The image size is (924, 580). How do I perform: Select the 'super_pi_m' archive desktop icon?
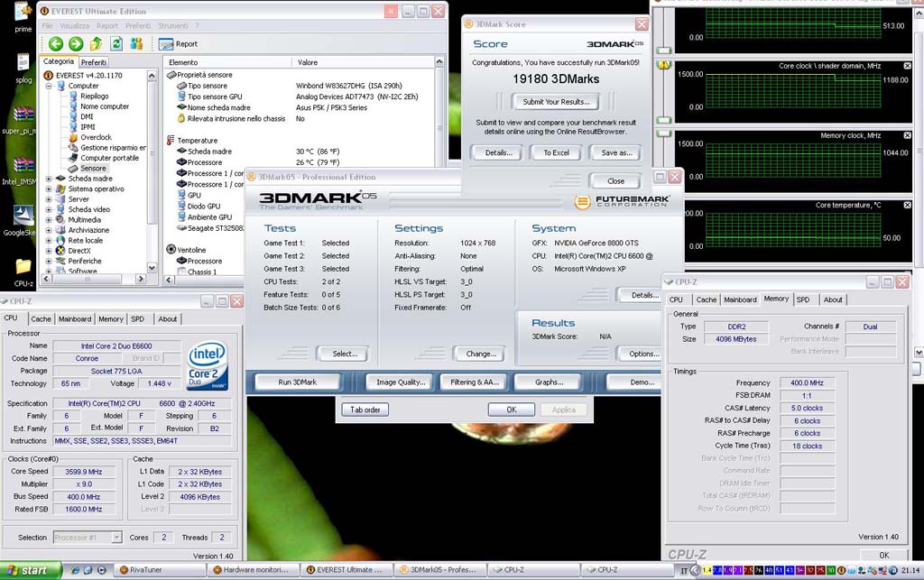20,120
